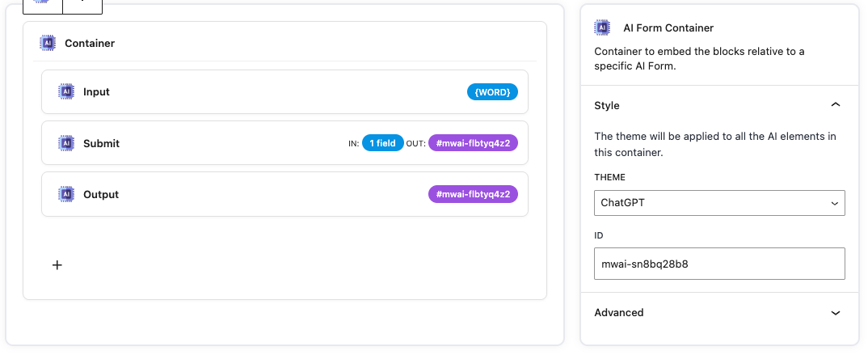Click the ID label above the field
The image size is (868, 355).
click(x=598, y=235)
